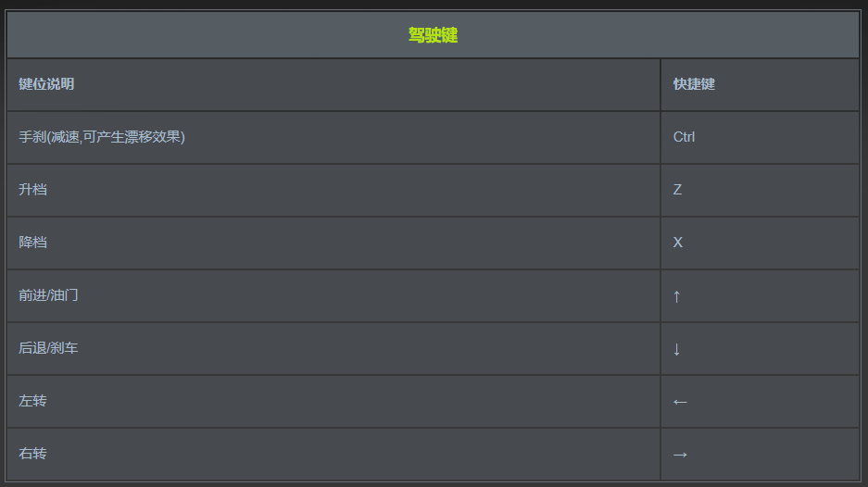
Task: Click the up arrow shortcut icon
Action: 677,296
